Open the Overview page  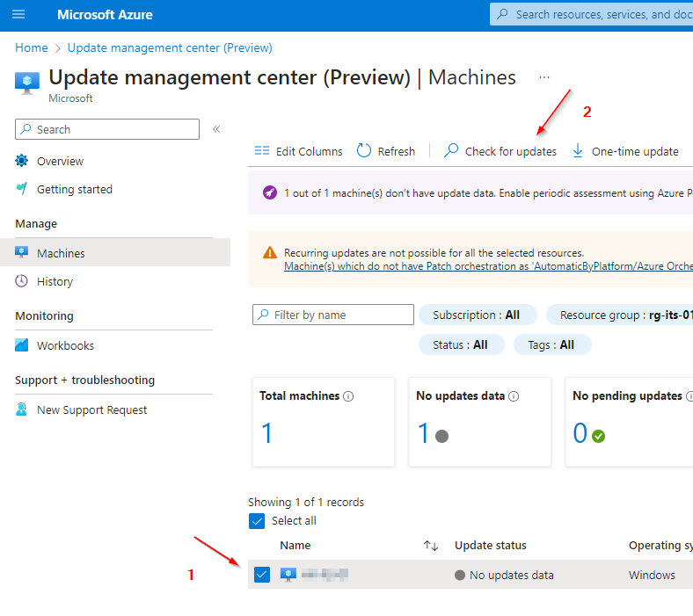pos(60,161)
